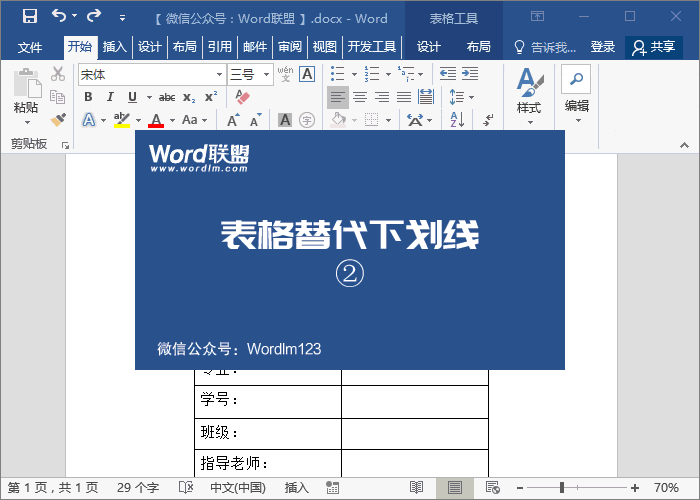Viewport: 700px width, 500px height.
Task: Open the 审阅 ribbon tab
Action: coord(290,46)
